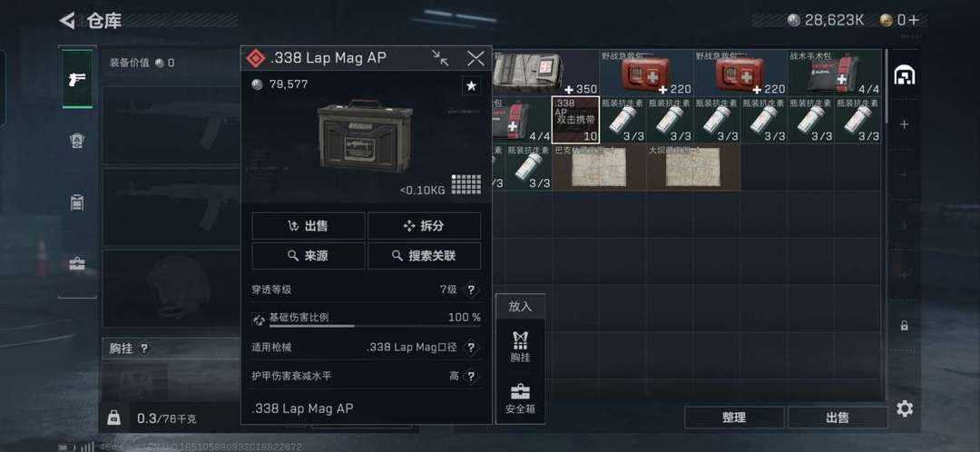This screenshot has height=452, width=980.
Task: Toggle the weight lock icon
Action: [113, 418]
